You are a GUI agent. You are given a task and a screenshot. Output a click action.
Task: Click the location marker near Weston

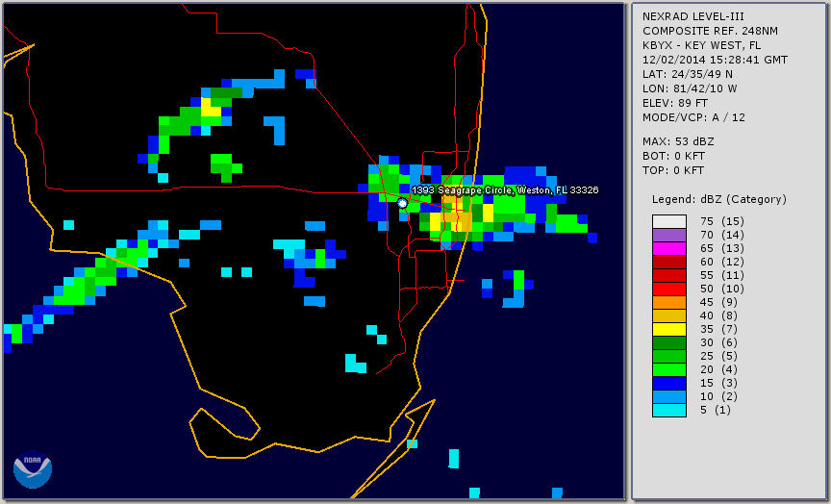click(402, 203)
